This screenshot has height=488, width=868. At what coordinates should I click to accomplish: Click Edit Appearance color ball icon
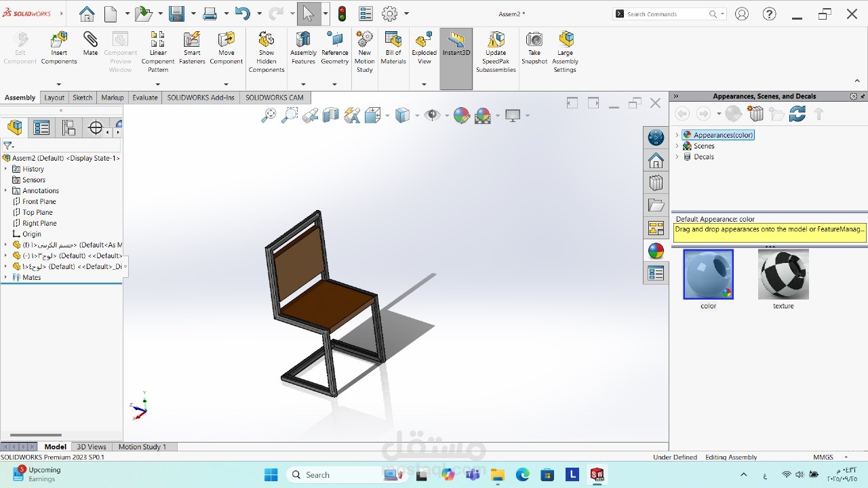[x=462, y=115]
